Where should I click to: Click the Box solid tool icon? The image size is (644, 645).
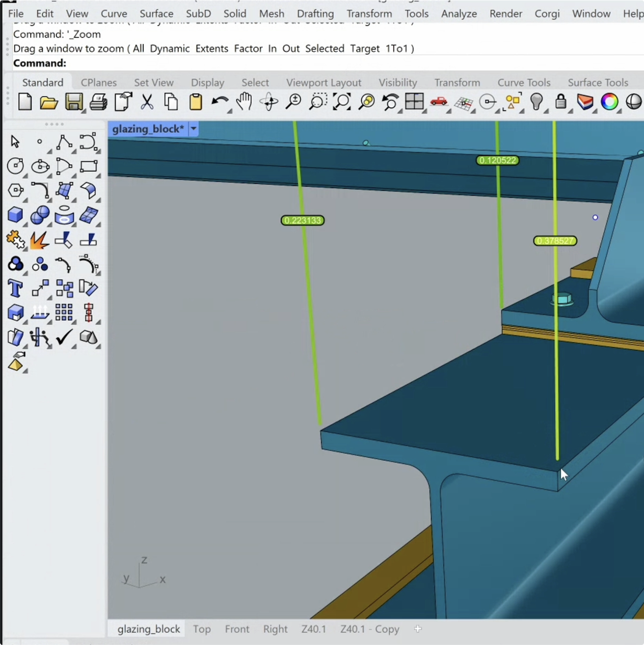point(15,215)
